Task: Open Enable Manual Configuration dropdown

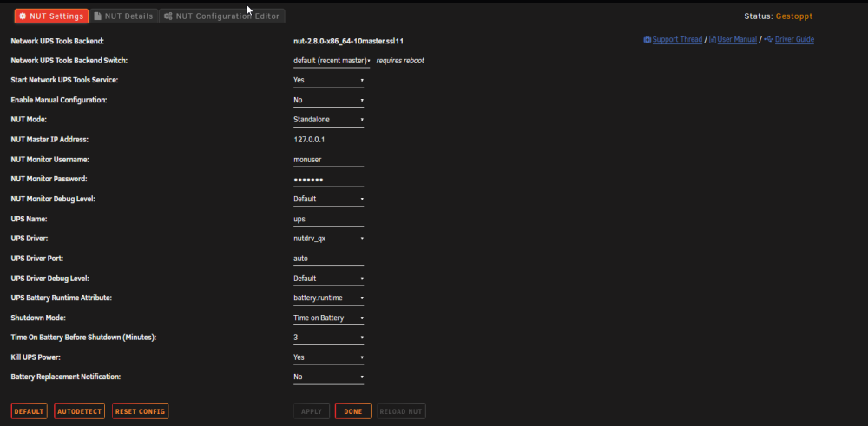Action: pos(328,100)
